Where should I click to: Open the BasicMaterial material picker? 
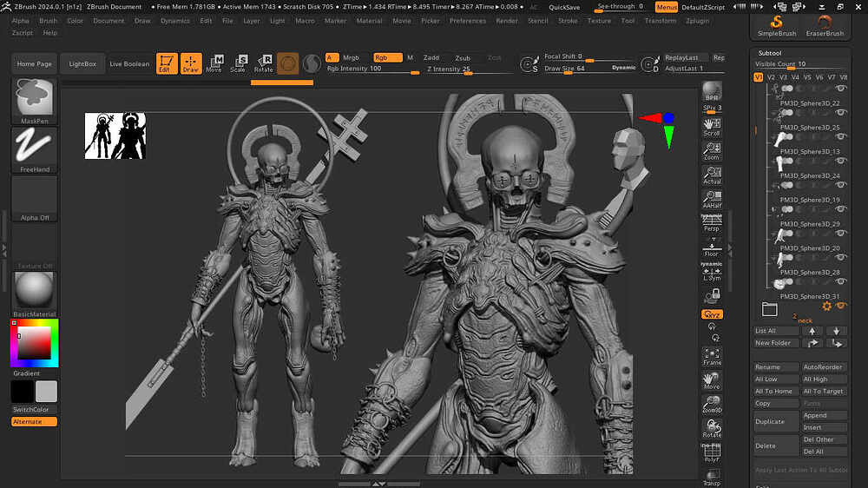click(35, 294)
